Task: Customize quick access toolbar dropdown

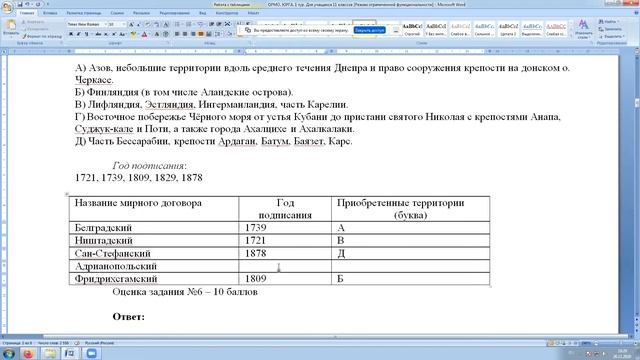Action: coord(48,4)
